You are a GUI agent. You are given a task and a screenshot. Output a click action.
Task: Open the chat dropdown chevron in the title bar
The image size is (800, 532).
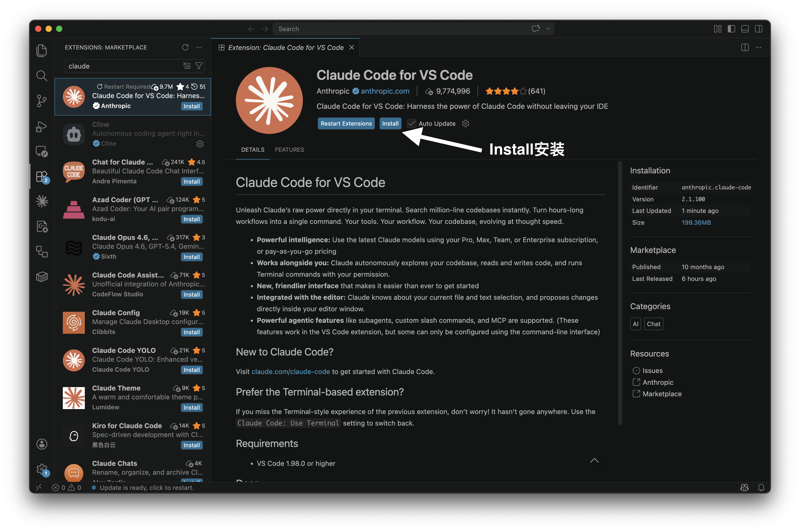[x=548, y=29]
